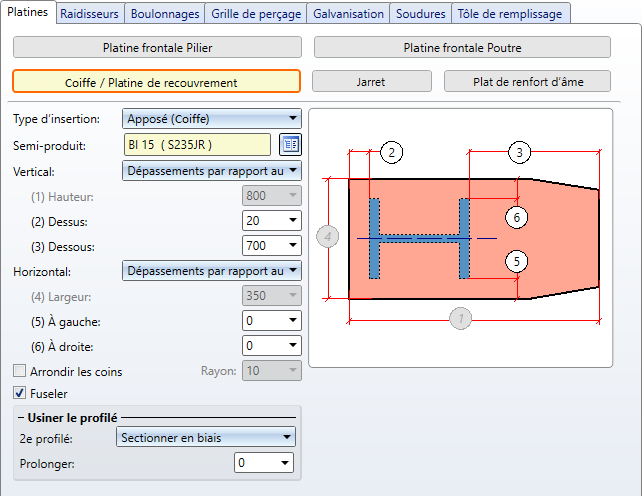Image resolution: width=642 pixels, height=496 pixels.
Task: Click dimension marker 6 in diagram
Action: coord(515,217)
